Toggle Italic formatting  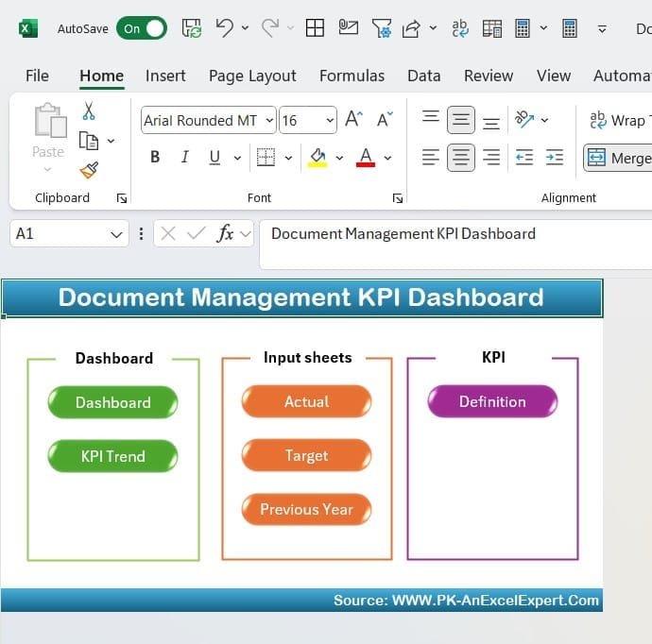pos(185,157)
